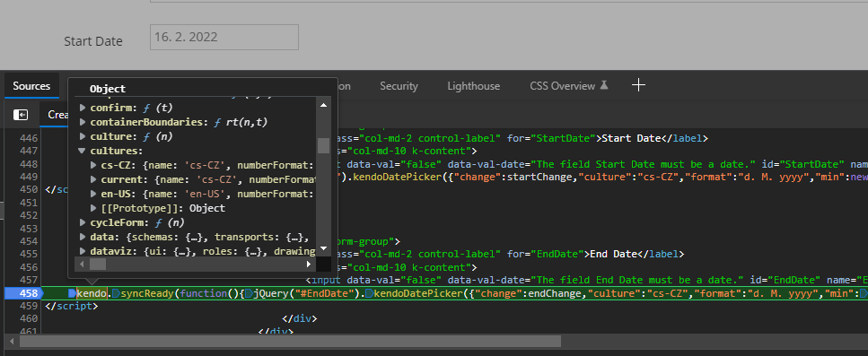868x356 pixels.
Task: Expand the current culture entry
Action: (x=93, y=179)
